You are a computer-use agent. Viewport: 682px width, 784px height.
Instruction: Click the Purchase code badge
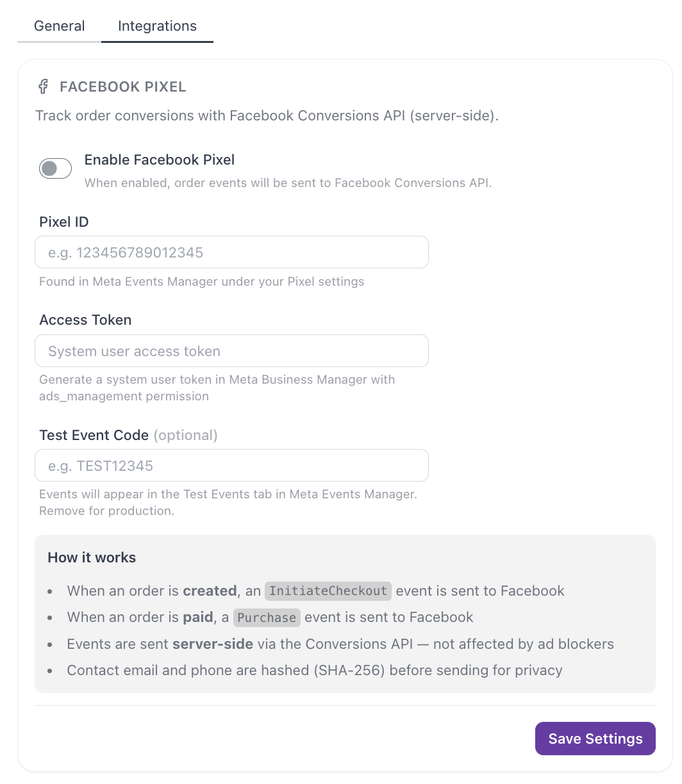pyautogui.click(x=267, y=617)
